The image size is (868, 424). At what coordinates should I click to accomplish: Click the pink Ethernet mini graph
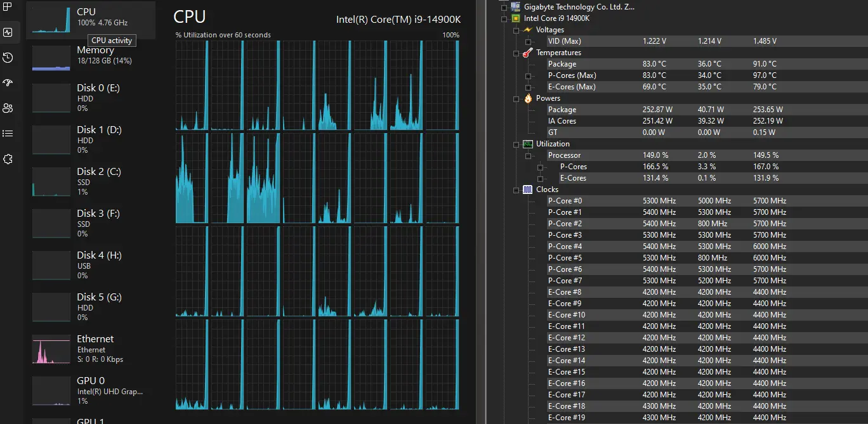(x=51, y=349)
